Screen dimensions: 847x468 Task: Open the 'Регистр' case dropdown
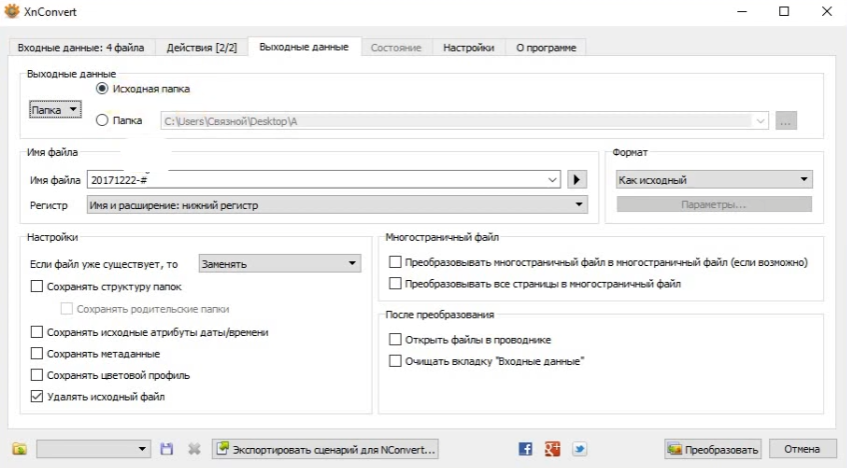tap(337, 205)
